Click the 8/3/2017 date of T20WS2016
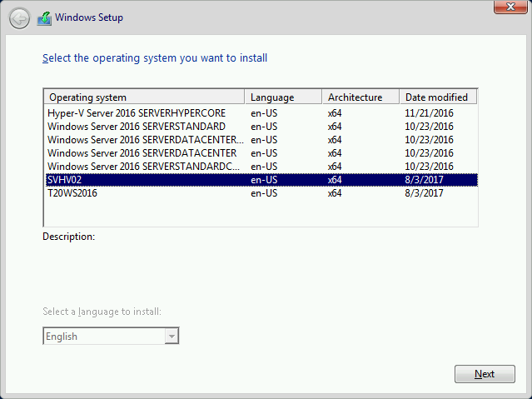The image size is (532, 399). [x=424, y=193]
